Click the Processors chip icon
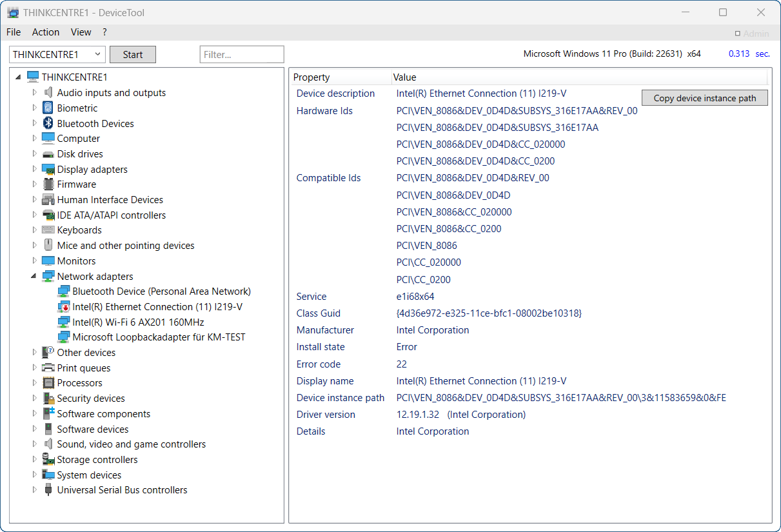 tap(48, 383)
